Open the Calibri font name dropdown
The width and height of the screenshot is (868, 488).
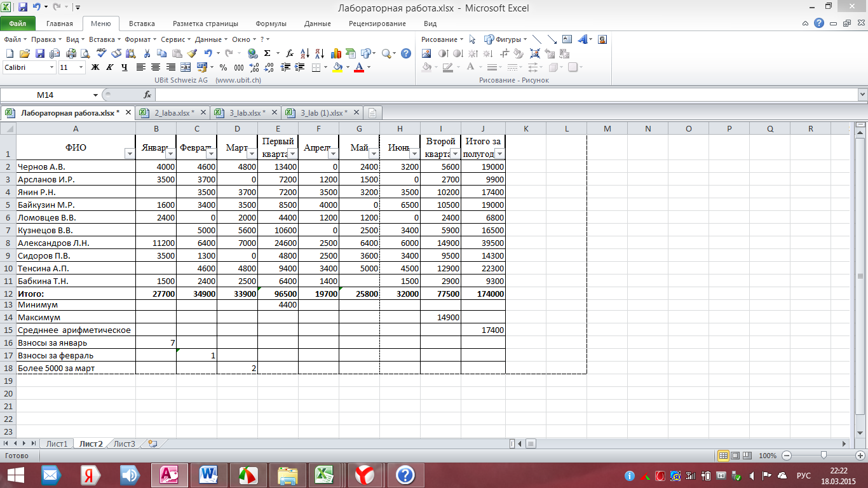tap(52, 67)
